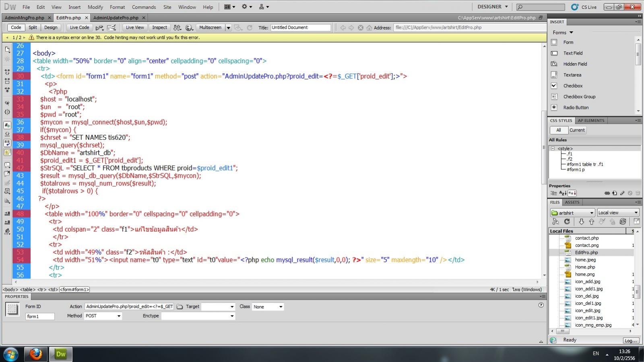
Task: Click the Connect to remote server icon
Action: click(556, 222)
